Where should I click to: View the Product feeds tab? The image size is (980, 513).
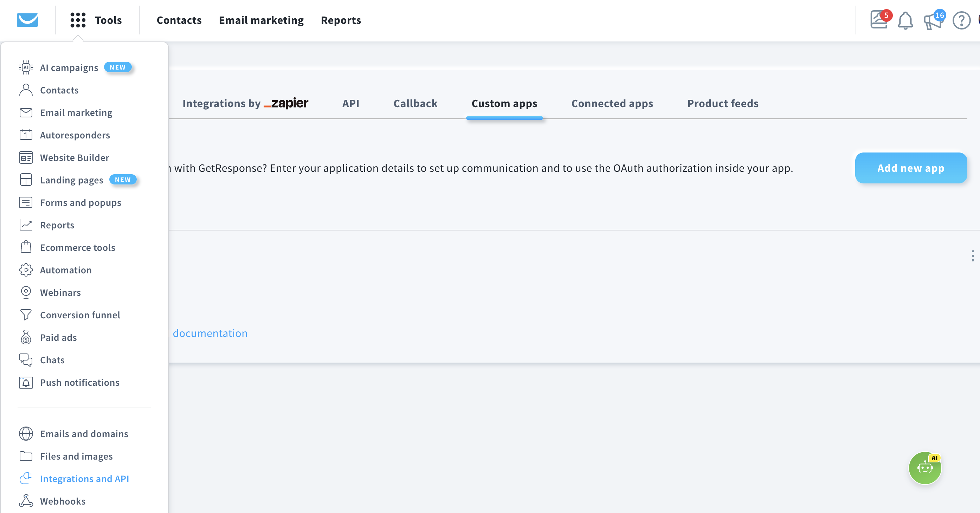722,103
